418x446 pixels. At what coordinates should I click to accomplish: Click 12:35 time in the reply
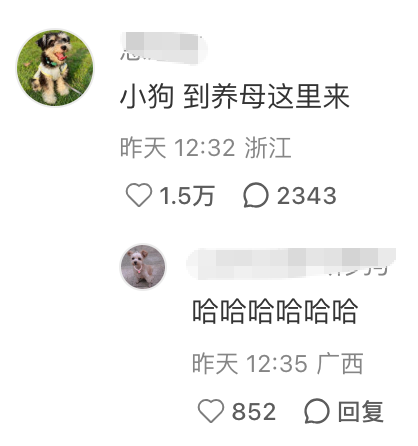tap(277, 364)
